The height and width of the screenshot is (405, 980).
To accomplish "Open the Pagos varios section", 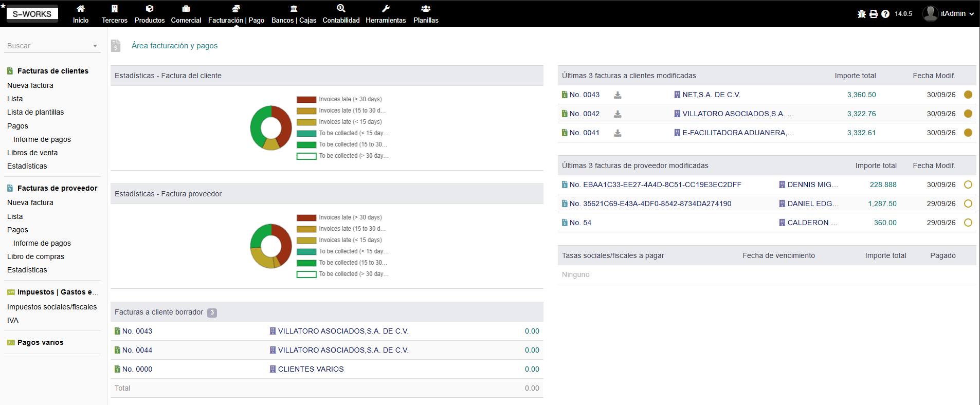I will click(x=41, y=342).
